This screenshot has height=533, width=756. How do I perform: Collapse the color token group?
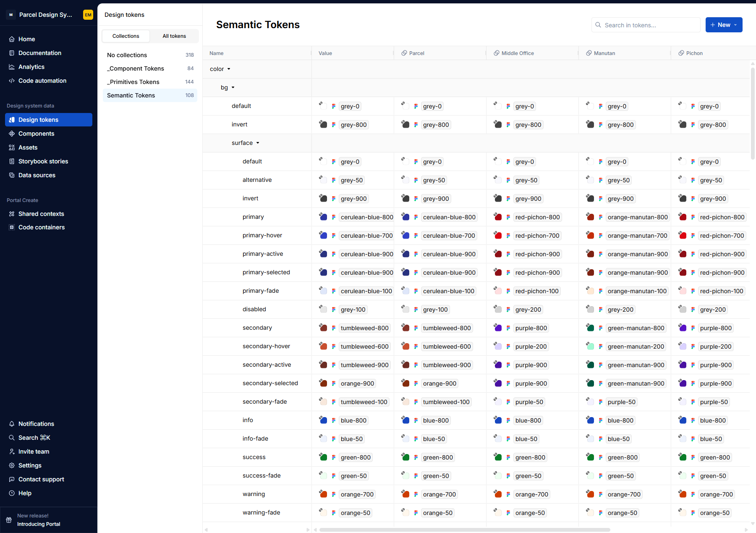229,69
